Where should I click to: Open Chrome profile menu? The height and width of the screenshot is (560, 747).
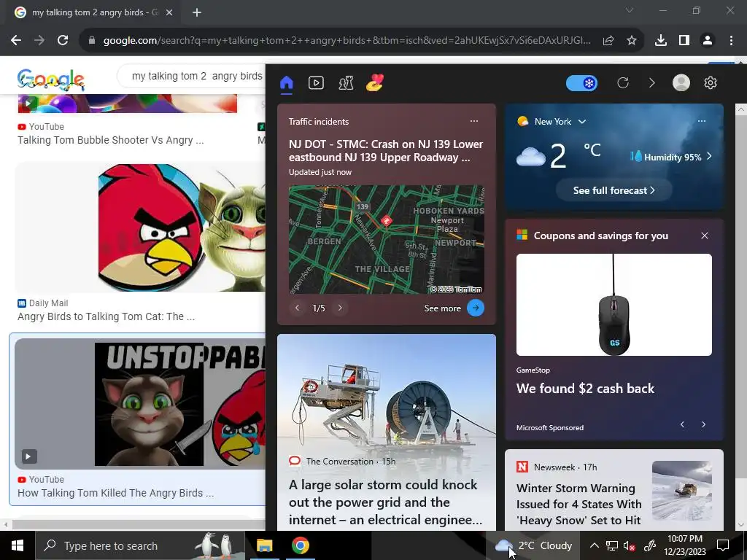pos(708,41)
